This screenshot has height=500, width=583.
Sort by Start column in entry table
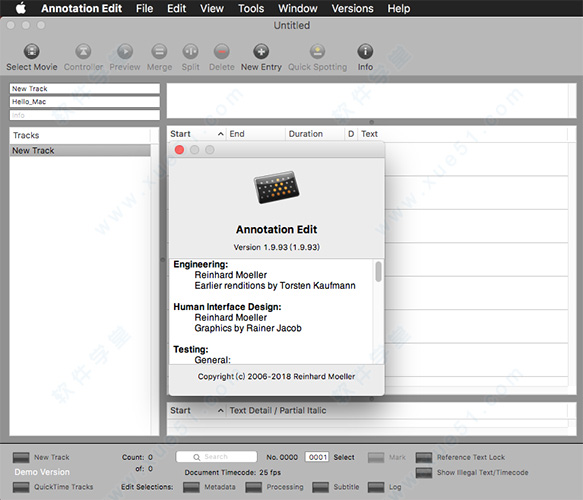tap(197, 134)
